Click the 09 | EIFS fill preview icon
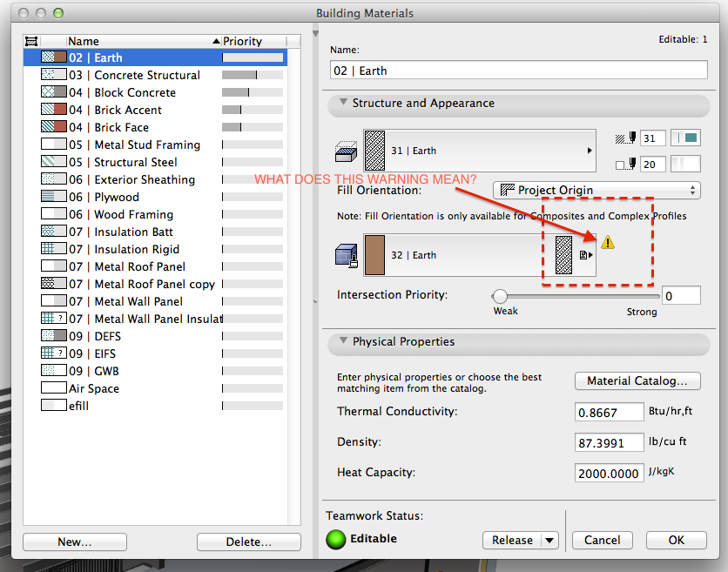 [54, 353]
